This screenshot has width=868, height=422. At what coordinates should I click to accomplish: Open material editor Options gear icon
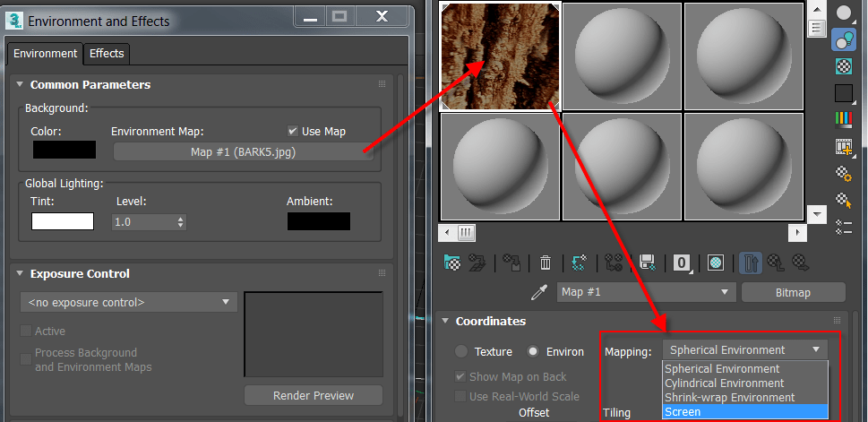[843, 173]
